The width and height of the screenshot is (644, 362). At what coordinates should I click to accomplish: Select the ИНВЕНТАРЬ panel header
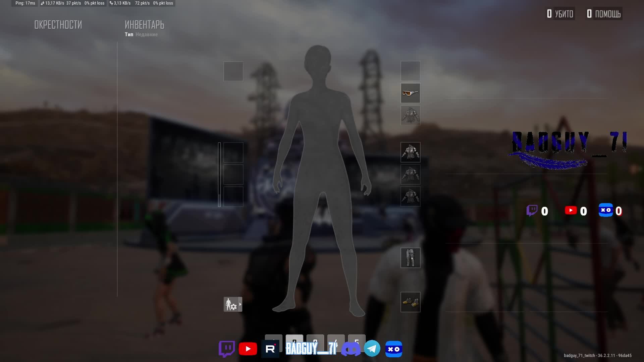(144, 25)
